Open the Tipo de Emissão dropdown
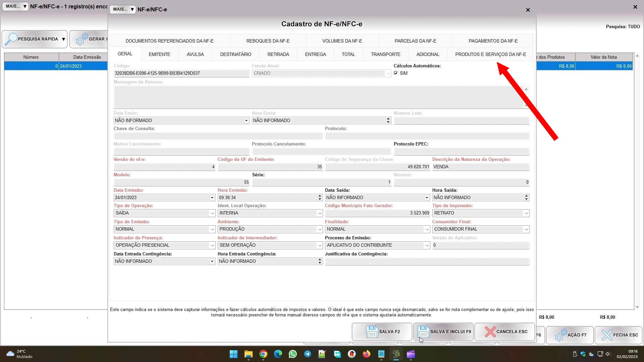The image size is (644, 362). coord(212,229)
